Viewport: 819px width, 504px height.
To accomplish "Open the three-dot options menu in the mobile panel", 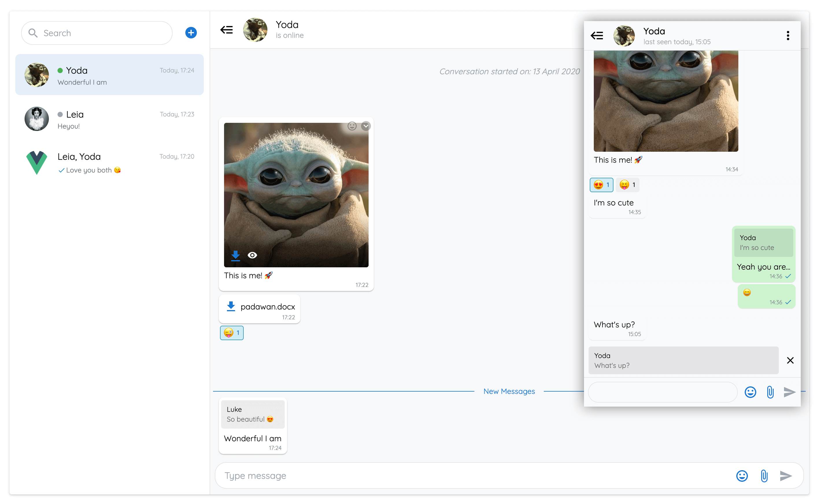I will tap(788, 35).
